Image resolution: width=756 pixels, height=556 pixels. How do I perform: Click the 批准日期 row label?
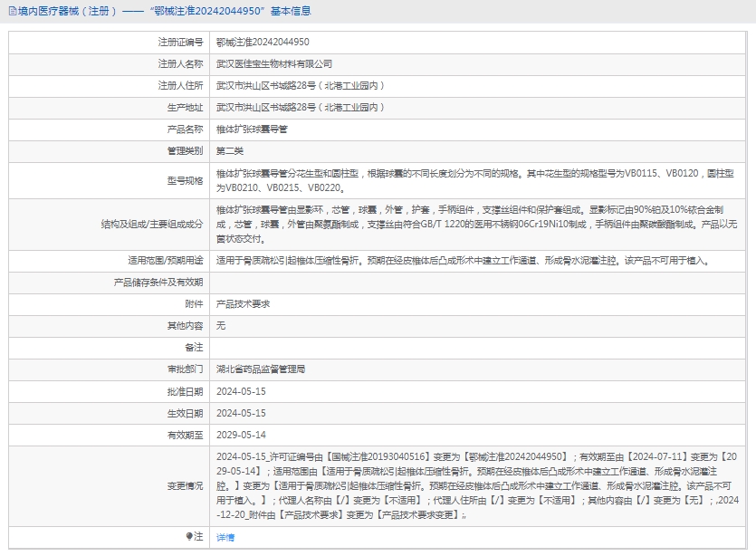pyautogui.click(x=186, y=391)
